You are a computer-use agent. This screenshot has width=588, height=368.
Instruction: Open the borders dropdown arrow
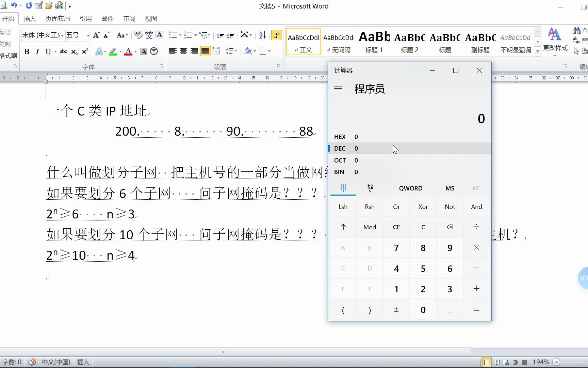(269, 51)
